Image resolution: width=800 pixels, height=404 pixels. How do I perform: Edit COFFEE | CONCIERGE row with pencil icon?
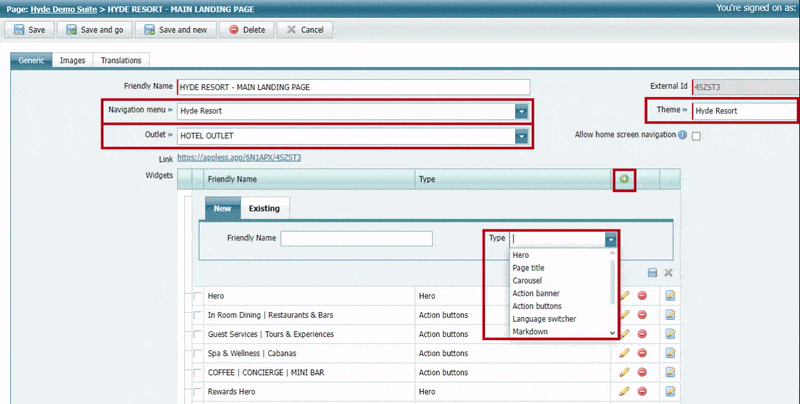624,372
